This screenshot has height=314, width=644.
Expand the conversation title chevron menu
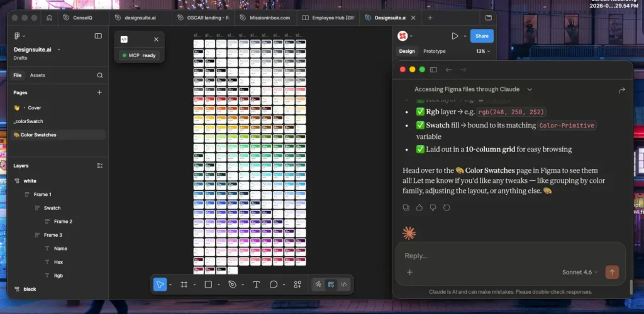click(x=530, y=90)
